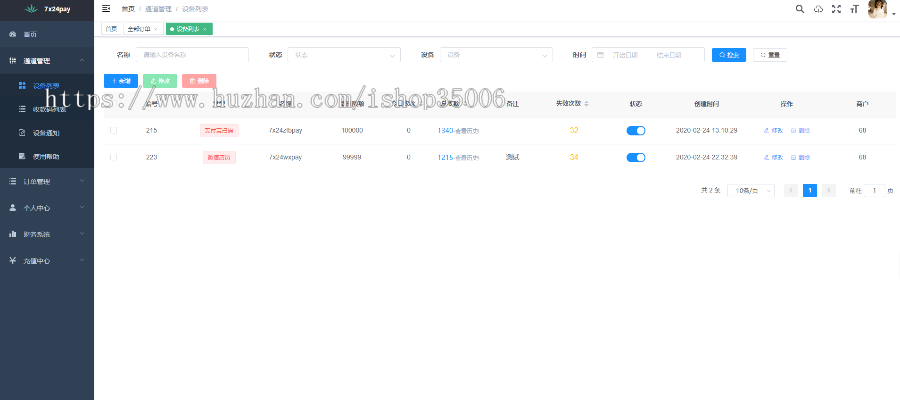Click the 结束日期 end date field
This screenshot has width=900, height=400.
coord(669,55)
